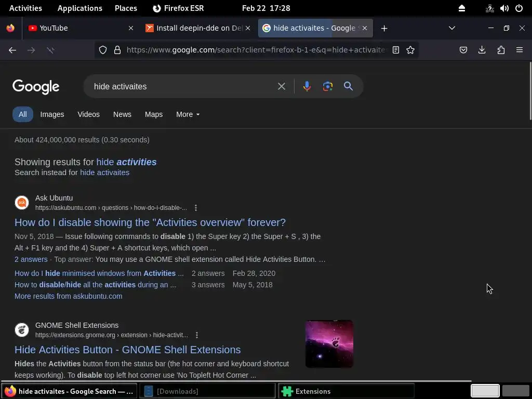Open the Applications menu
This screenshot has width=532, height=399.
tap(79, 8)
